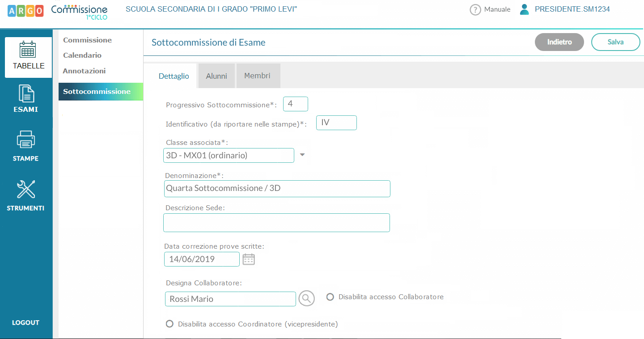Image resolution: width=644 pixels, height=339 pixels.
Task: Click the Indietro button
Action: coord(559,42)
